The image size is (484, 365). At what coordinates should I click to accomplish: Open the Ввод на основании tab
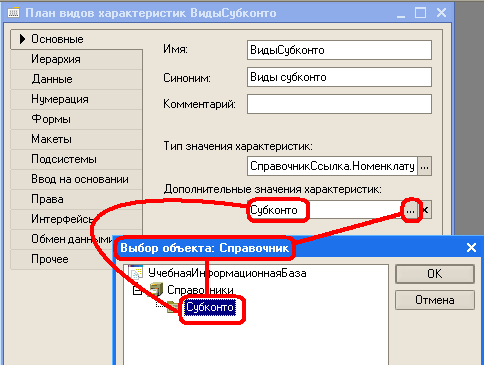pyautogui.click(x=77, y=179)
